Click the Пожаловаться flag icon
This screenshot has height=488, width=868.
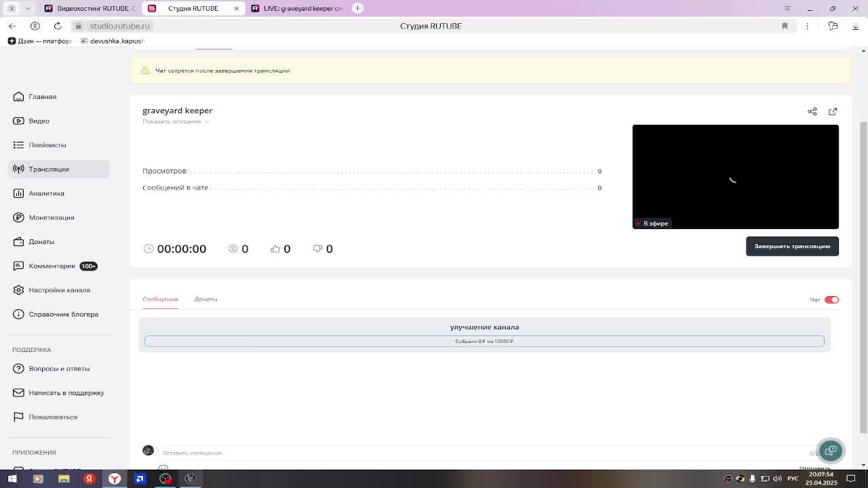click(18, 417)
